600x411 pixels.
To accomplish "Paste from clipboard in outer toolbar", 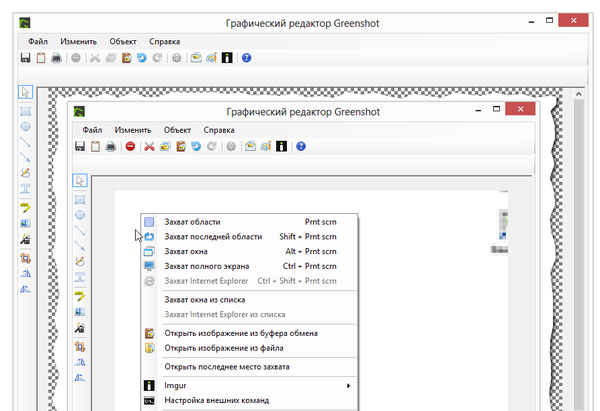I will point(126,58).
